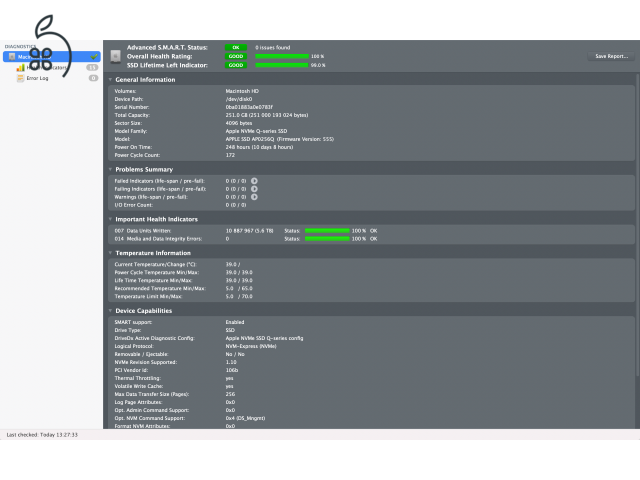Viewport: 640px width, 480px height.
Task: Collapse the Problems Summary section
Action: (x=110, y=169)
